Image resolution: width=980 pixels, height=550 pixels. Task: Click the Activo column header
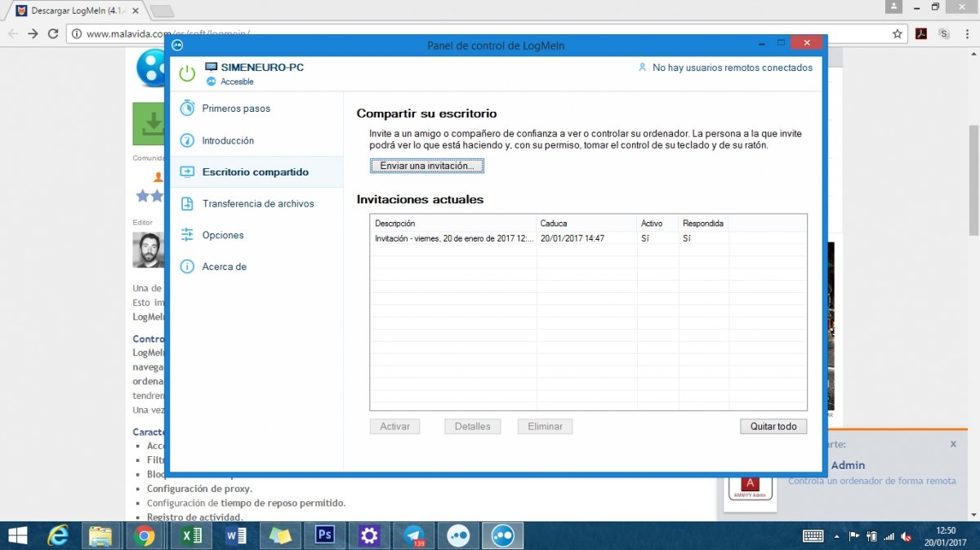(657, 223)
